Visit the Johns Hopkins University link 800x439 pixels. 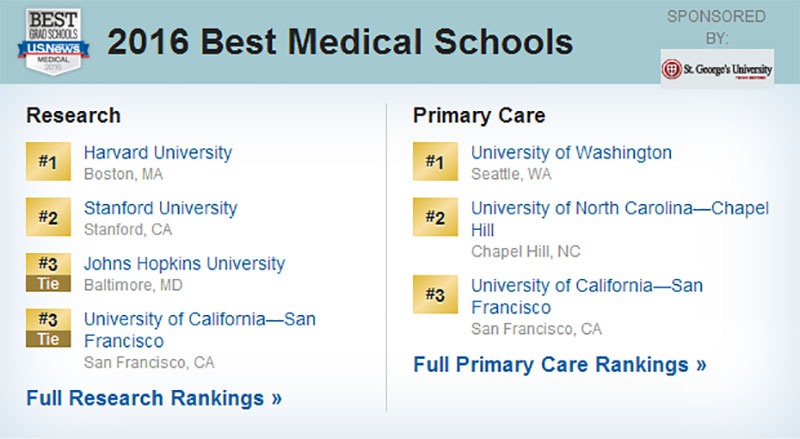coord(184,263)
